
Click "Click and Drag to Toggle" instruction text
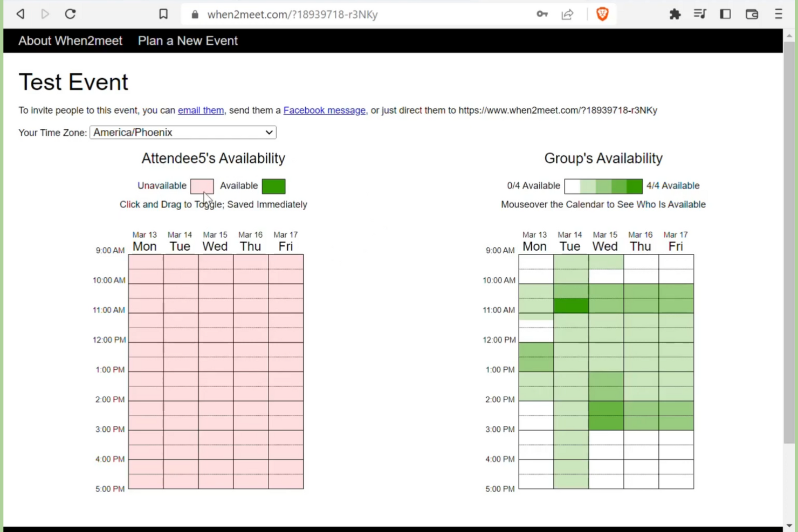[171, 205]
